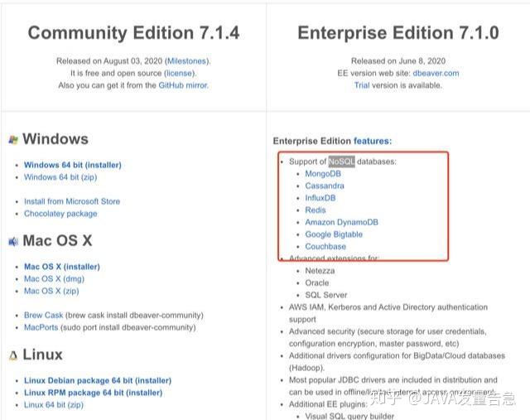
Task: Open the Brew Cask link
Action: click(44, 316)
